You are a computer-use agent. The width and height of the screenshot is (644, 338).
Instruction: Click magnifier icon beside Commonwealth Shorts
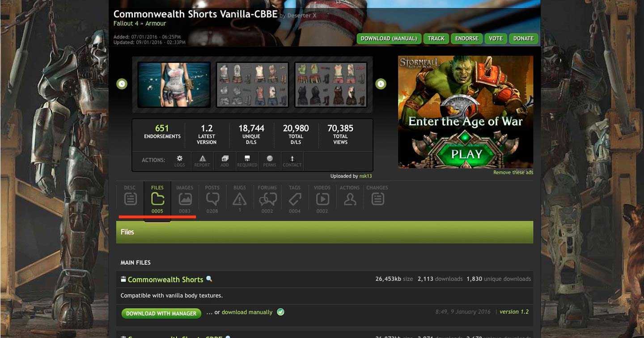[x=209, y=279]
